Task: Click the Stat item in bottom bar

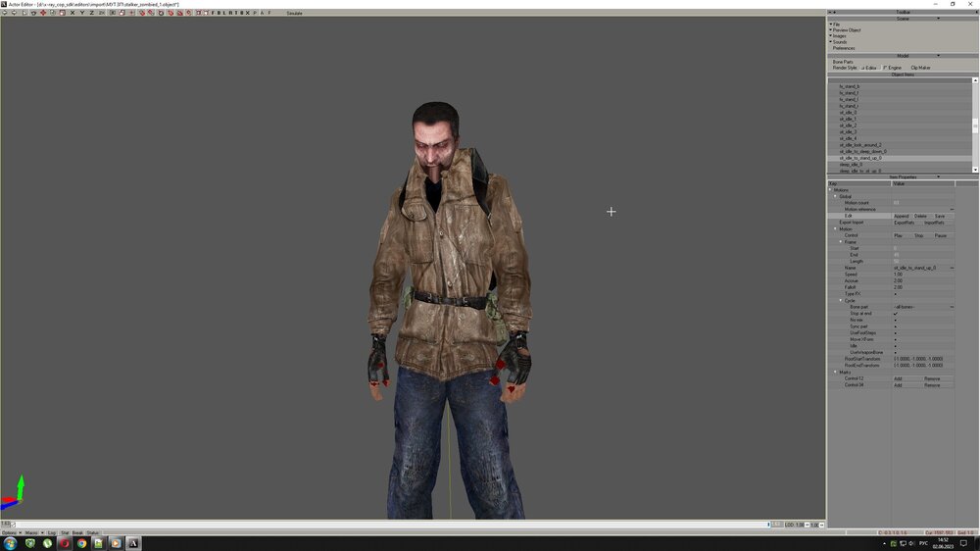Action: click(65, 533)
